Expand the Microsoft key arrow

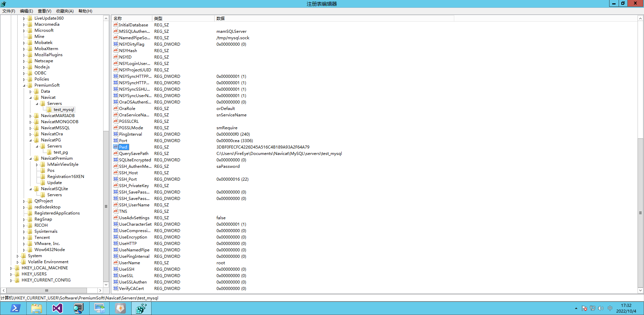24,31
